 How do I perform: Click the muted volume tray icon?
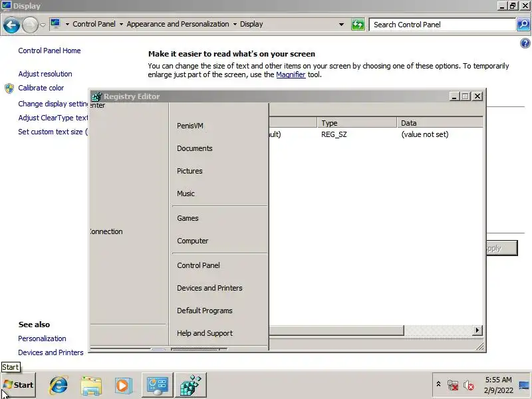point(469,385)
